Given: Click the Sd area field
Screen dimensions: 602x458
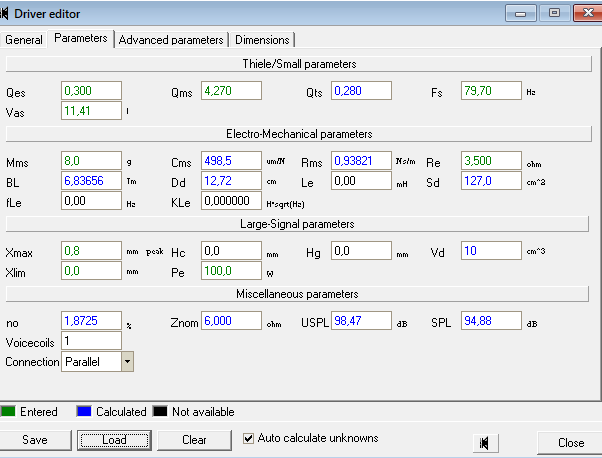Looking at the screenshot, I should point(491,180).
